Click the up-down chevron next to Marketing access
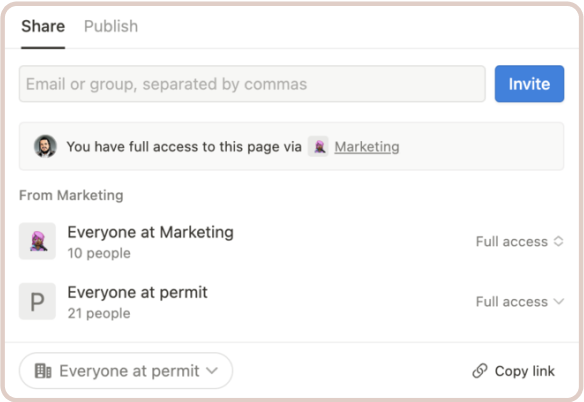Screen dimensions: 584x402 pos(558,241)
